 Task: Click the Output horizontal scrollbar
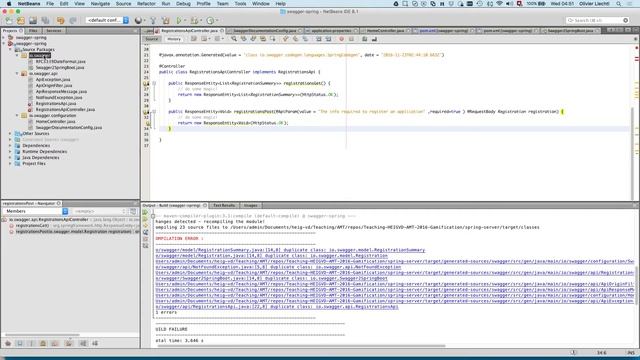(300, 346)
